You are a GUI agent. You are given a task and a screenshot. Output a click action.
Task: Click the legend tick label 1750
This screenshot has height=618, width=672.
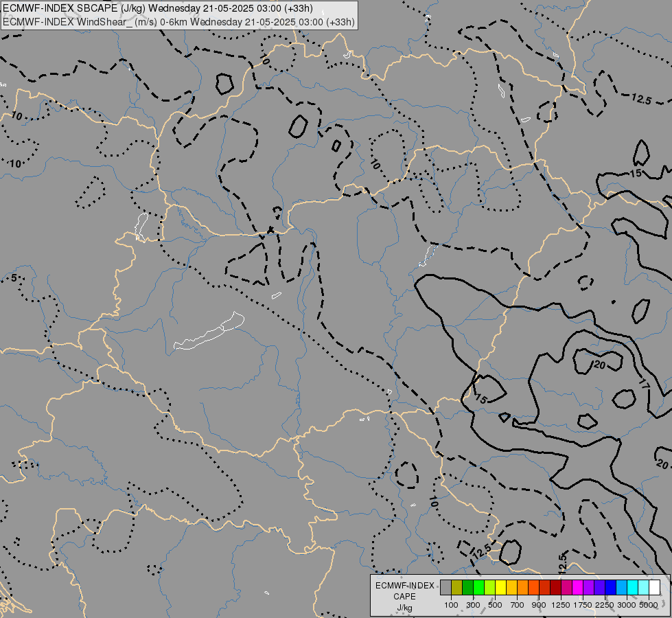583,605
